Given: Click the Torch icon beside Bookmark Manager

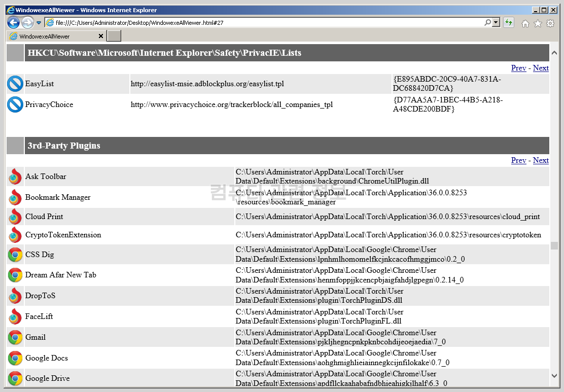Looking at the screenshot, I should [15, 197].
